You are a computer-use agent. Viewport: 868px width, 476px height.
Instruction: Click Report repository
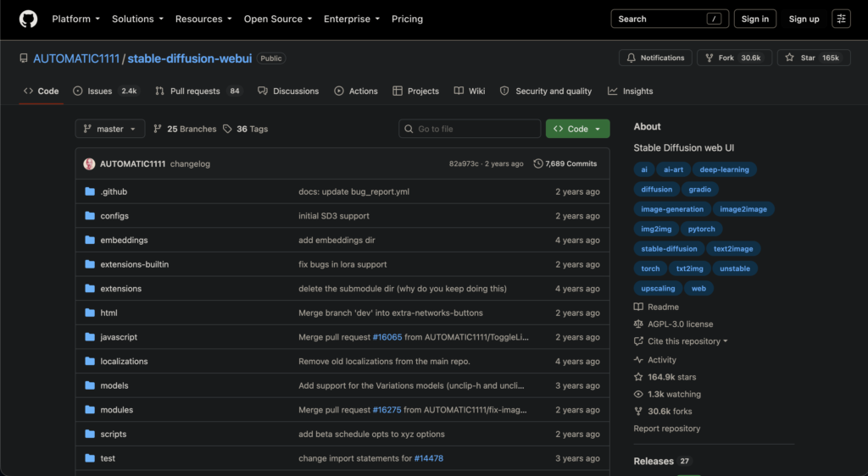[666, 429]
